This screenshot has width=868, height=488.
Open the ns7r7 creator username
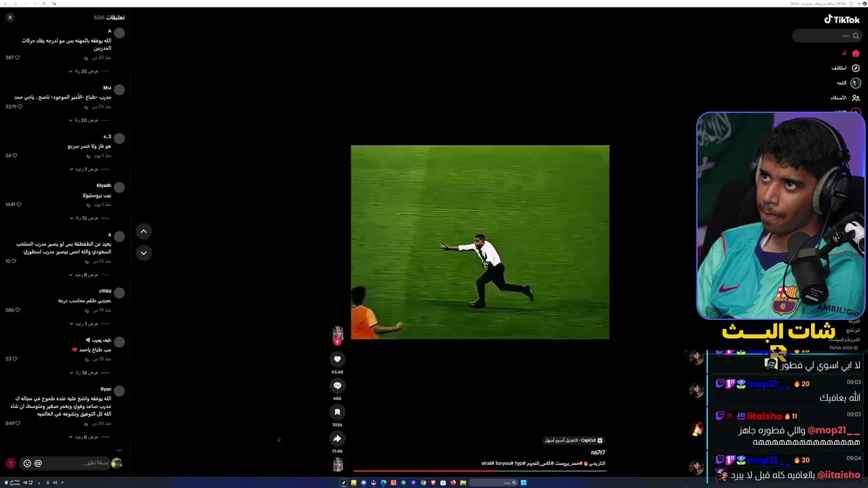(x=598, y=452)
